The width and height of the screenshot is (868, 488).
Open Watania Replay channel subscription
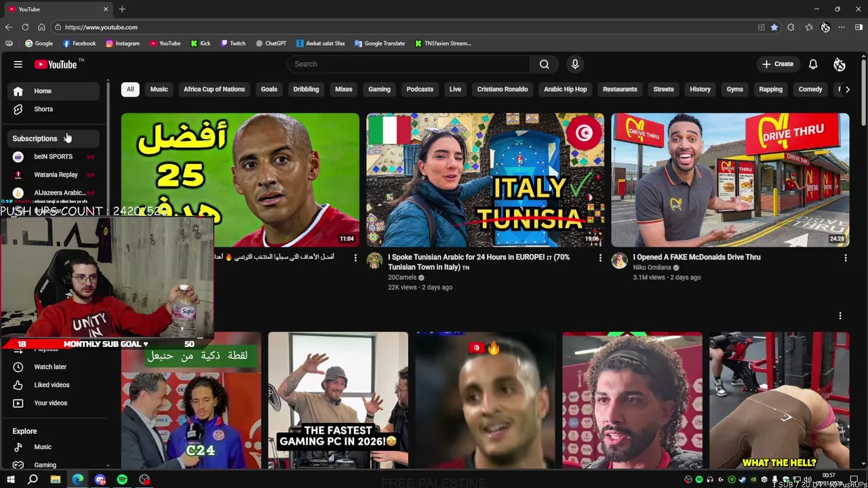click(x=54, y=175)
